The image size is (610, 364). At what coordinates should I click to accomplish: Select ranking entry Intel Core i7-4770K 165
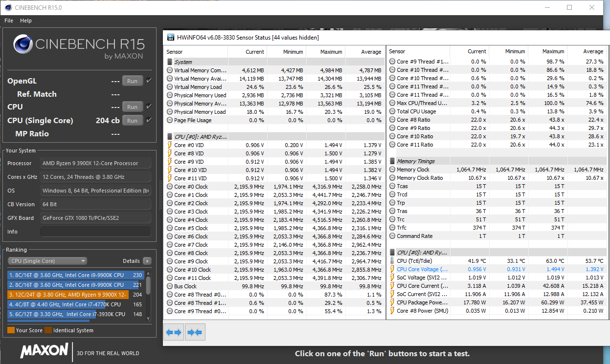(76, 304)
